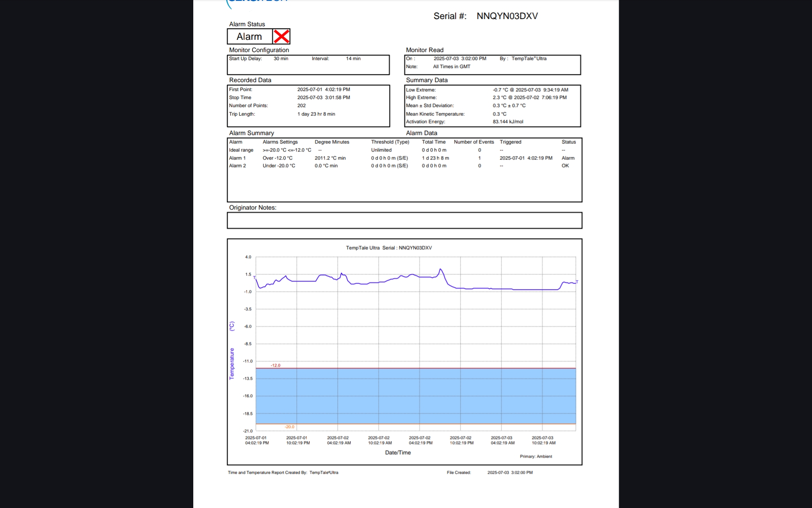Image resolution: width=812 pixels, height=508 pixels.
Task: Click the Start Up Delay 30 min value
Action: pos(281,58)
